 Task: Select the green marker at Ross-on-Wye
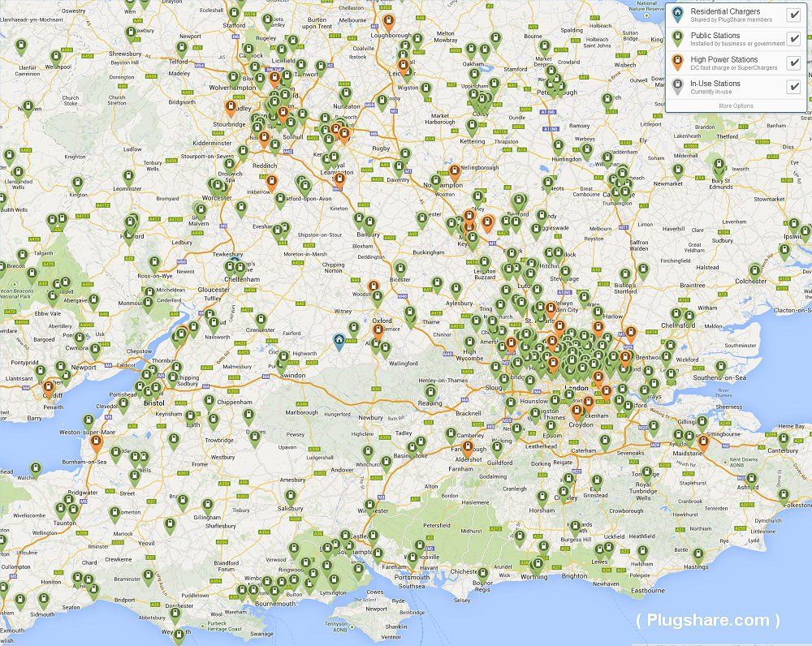pyautogui.click(x=153, y=264)
